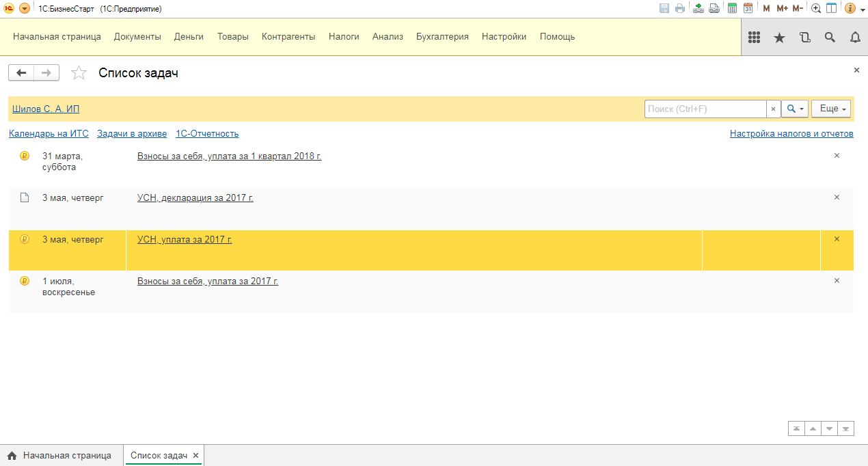Click the Поиск search input field
The height and width of the screenshot is (466, 868).
pyautogui.click(x=705, y=109)
